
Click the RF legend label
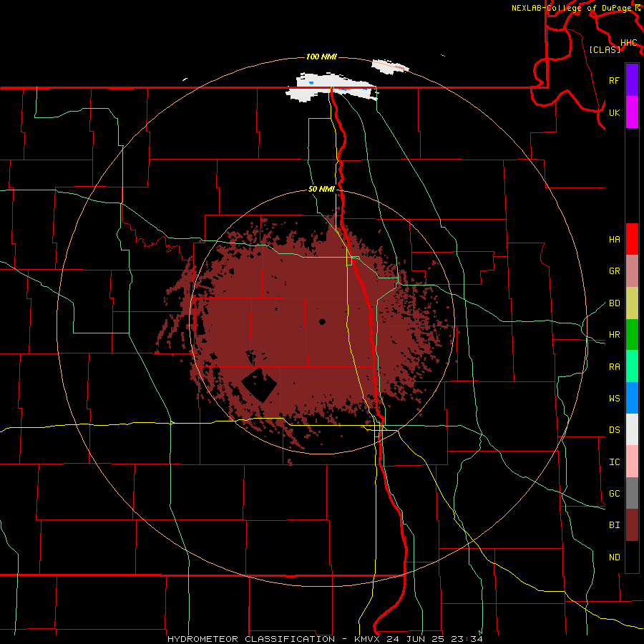point(614,80)
